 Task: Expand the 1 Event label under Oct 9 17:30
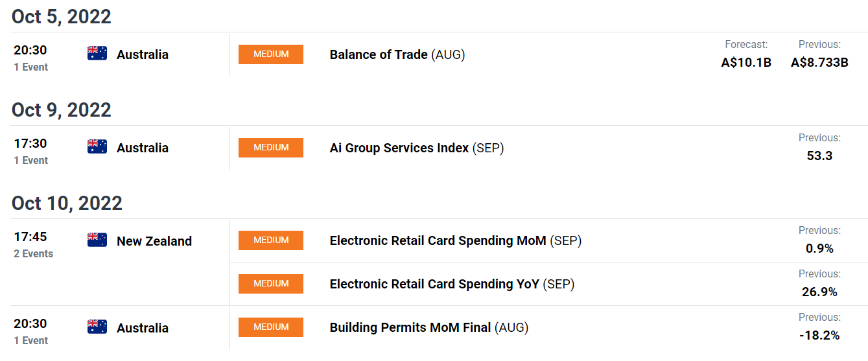point(31,161)
